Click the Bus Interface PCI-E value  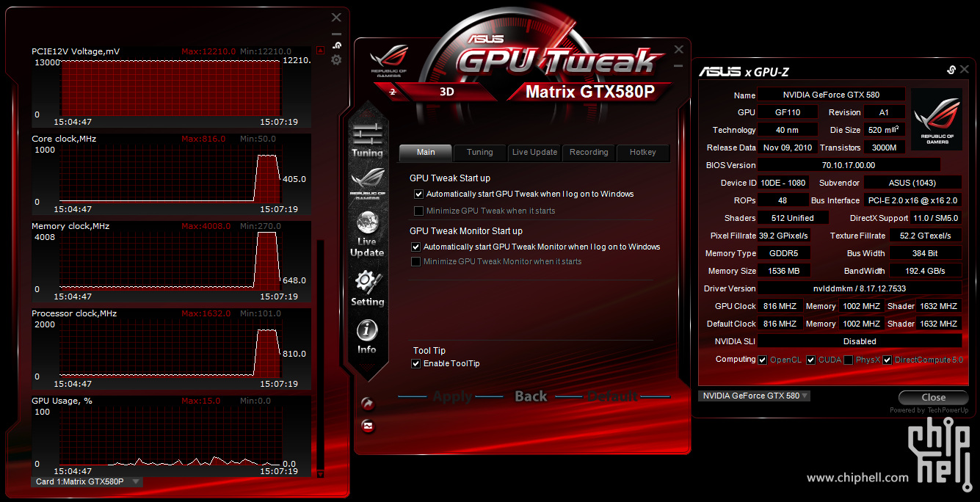tap(912, 200)
